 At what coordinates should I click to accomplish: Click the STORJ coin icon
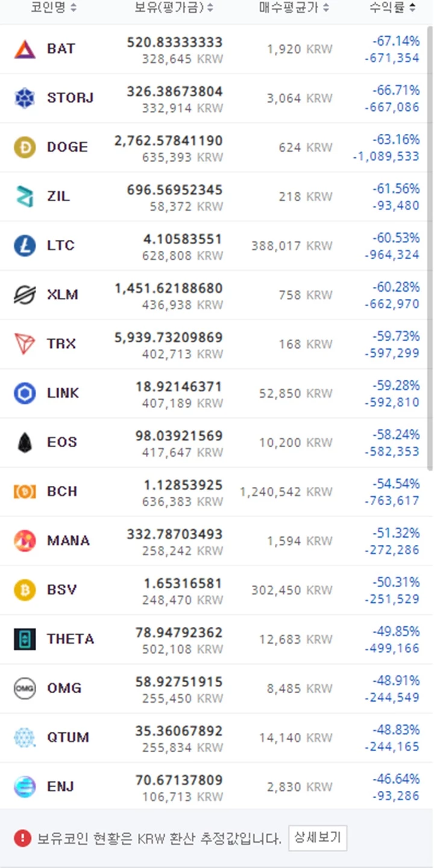25,98
